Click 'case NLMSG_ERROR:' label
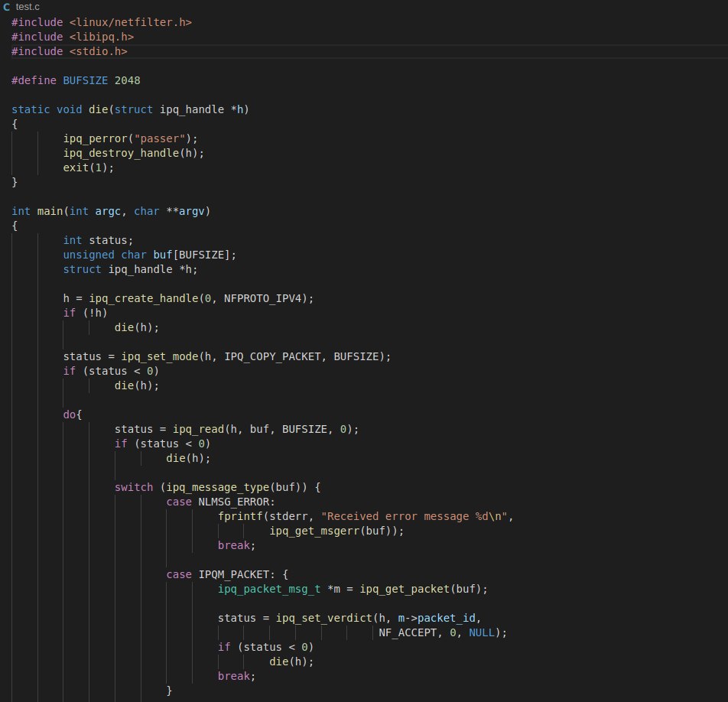The width and height of the screenshot is (728, 702). click(x=220, y=502)
